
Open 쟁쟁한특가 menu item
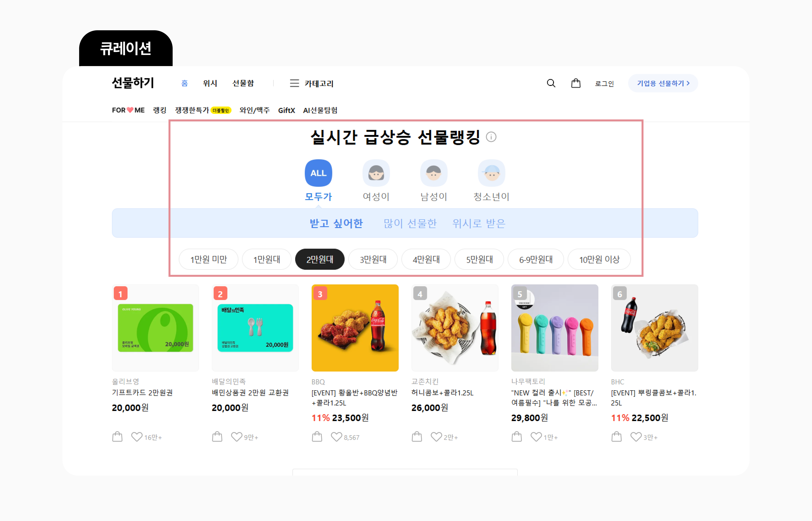coord(203,110)
